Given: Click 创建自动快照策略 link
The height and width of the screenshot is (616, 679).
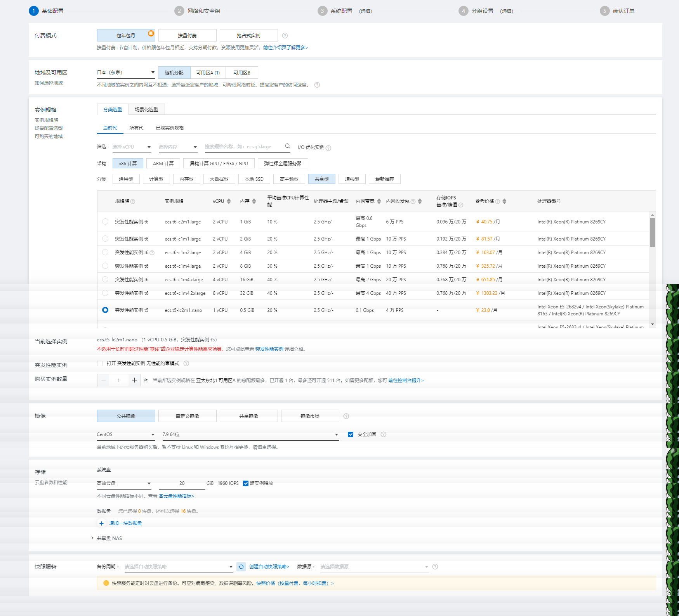Looking at the screenshot, I should click(269, 567).
